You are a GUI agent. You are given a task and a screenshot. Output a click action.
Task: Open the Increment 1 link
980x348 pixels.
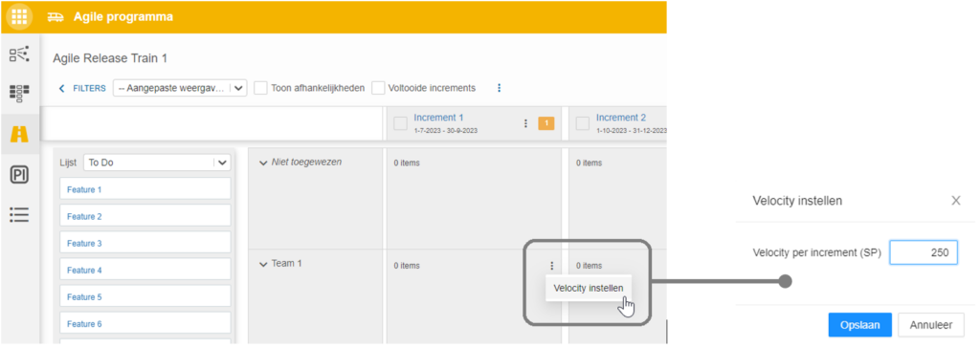[x=438, y=118]
